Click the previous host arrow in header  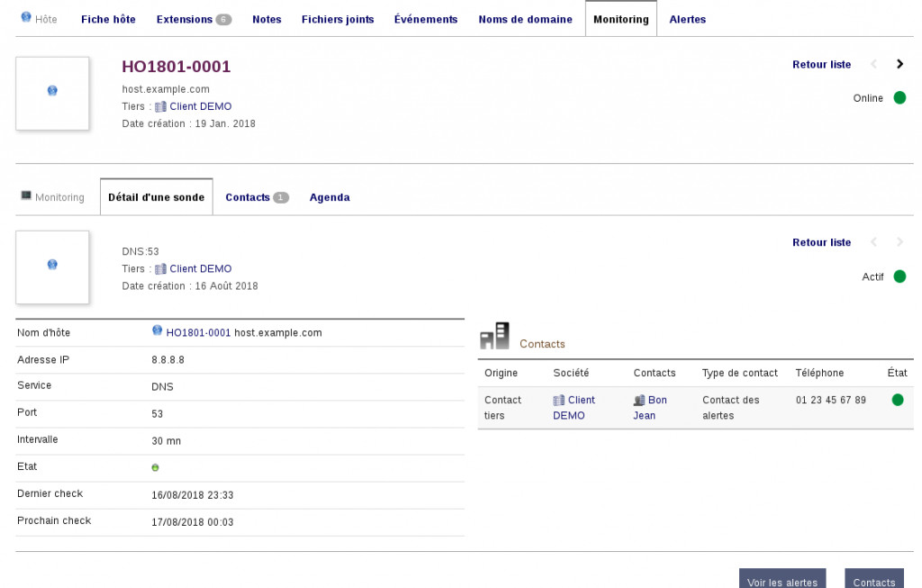coord(873,64)
